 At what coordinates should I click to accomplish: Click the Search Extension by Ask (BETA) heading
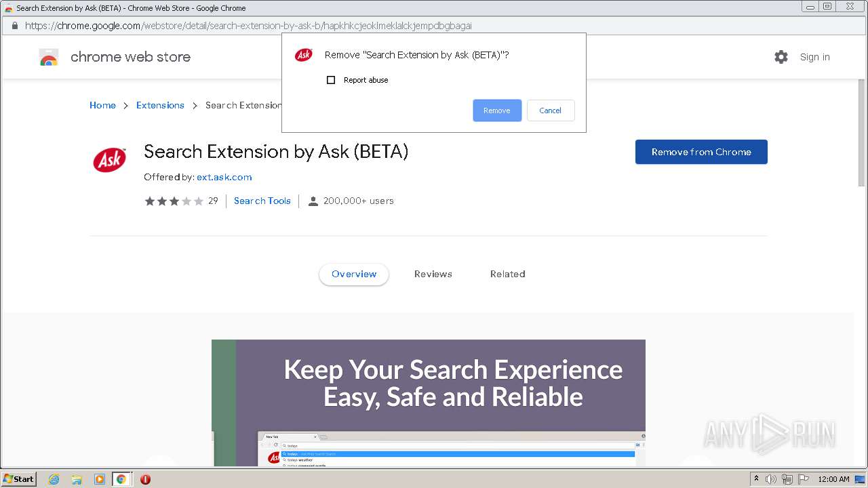pyautogui.click(x=276, y=152)
